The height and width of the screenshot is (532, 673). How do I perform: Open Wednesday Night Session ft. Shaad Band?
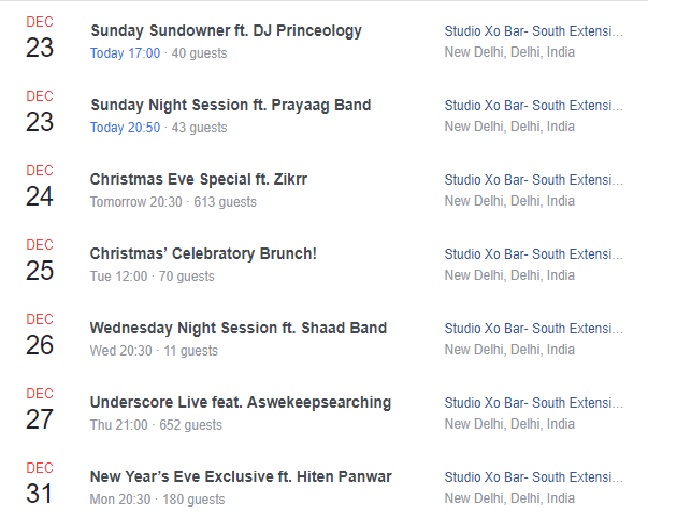[x=238, y=328]
